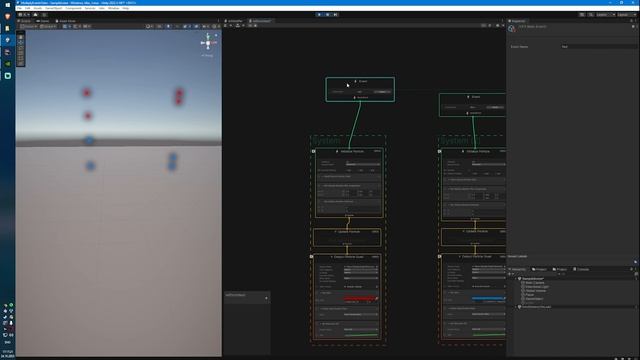
Task: Open the Windows Start button
Action: 7,5
